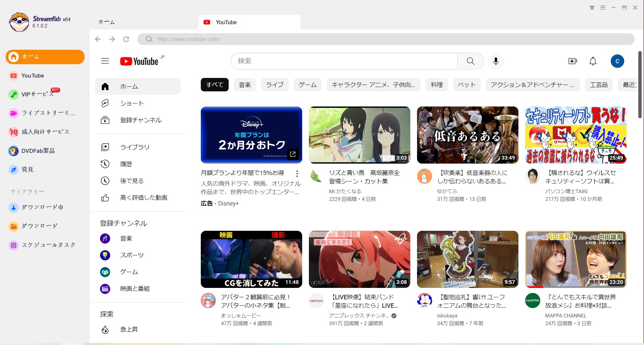Open 後で見る in YouTube guide
644x345 pixels.
point(138,181)
